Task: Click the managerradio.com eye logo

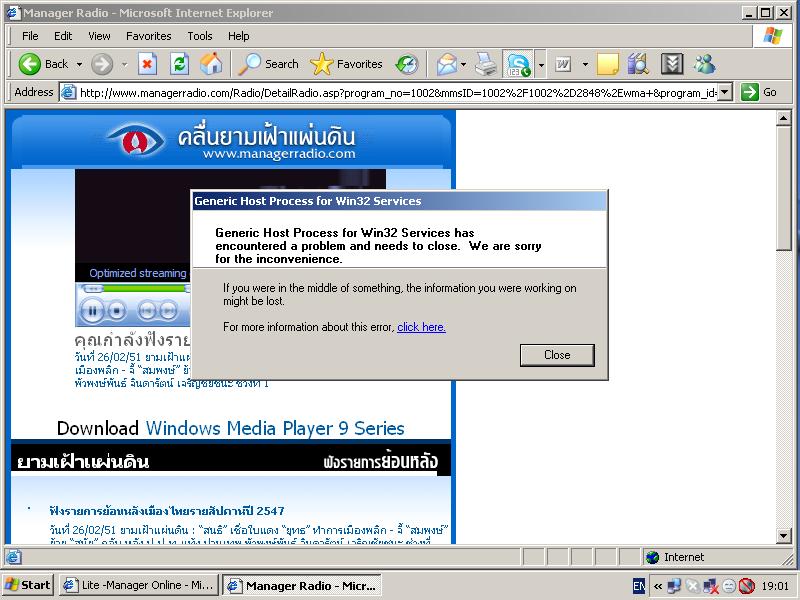Action: (x=135, y=139)
